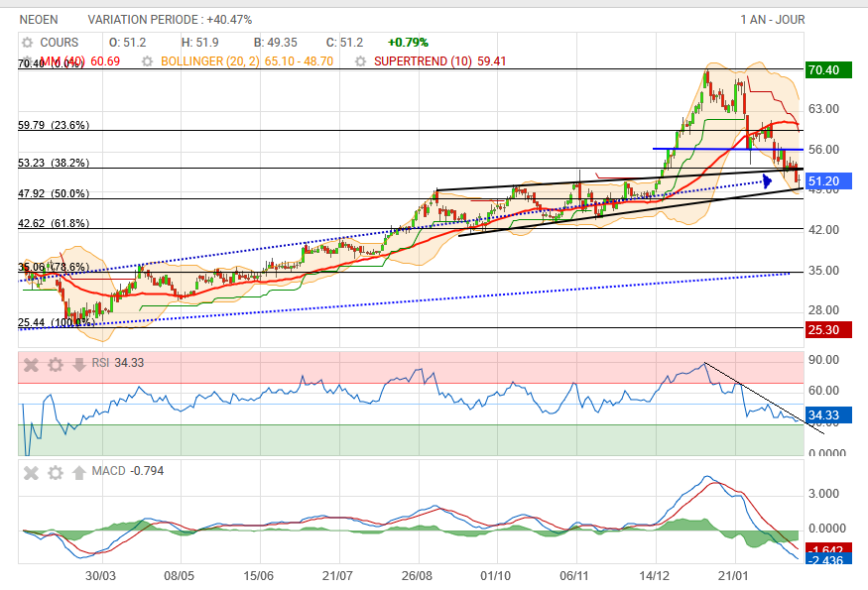Screen dimensions: 868x590
Task: Click the '01/10' date axis label
Action: (x=495, y=575)
